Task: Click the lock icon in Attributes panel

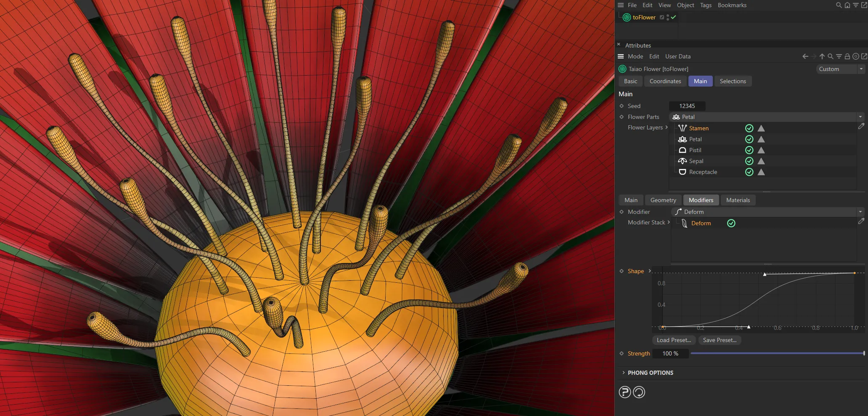Action: click(x=847, y=56)
